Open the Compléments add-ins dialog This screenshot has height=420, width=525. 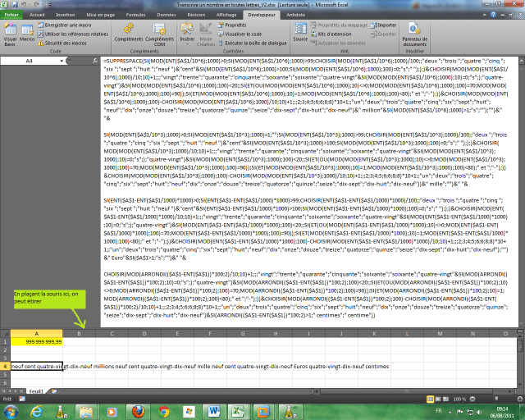coord(129,33)
